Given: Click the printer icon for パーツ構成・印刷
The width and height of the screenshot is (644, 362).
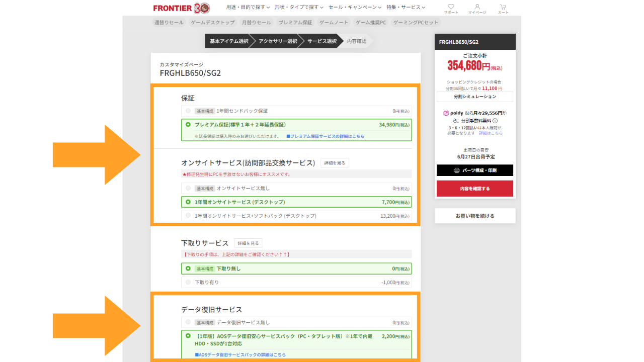Looking at the screenshot, I should (456, 170).
